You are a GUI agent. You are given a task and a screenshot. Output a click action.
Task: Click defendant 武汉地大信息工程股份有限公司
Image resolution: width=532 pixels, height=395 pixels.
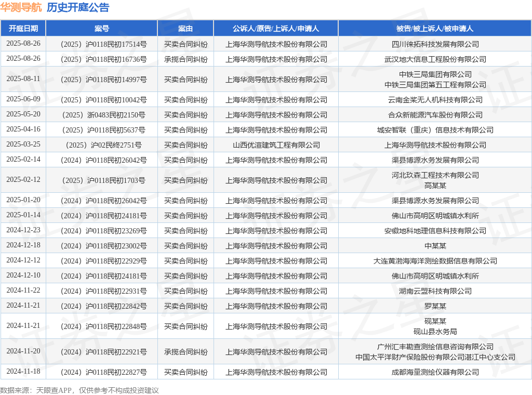pos(435,59)
